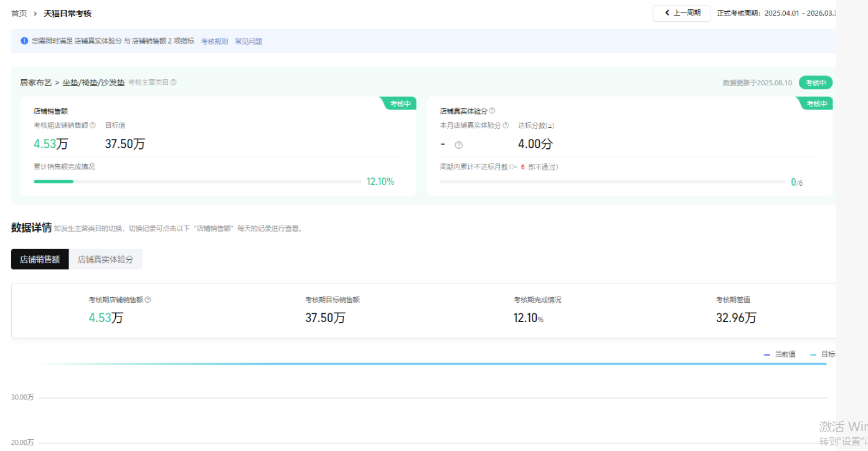
Task: Click the 累计销售额完成情况 progress bar
Action: [197, 182]
